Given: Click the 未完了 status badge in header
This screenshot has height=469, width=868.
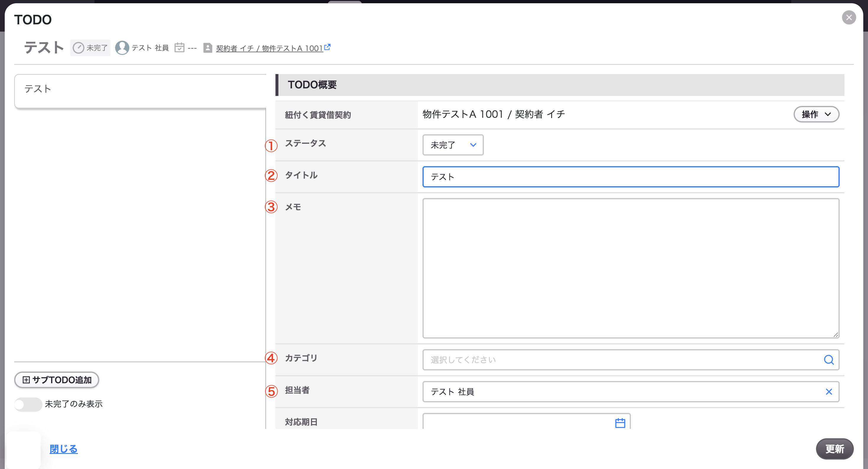Looking at the screenshot, I should pyautogui.click(x=90, y=48).
